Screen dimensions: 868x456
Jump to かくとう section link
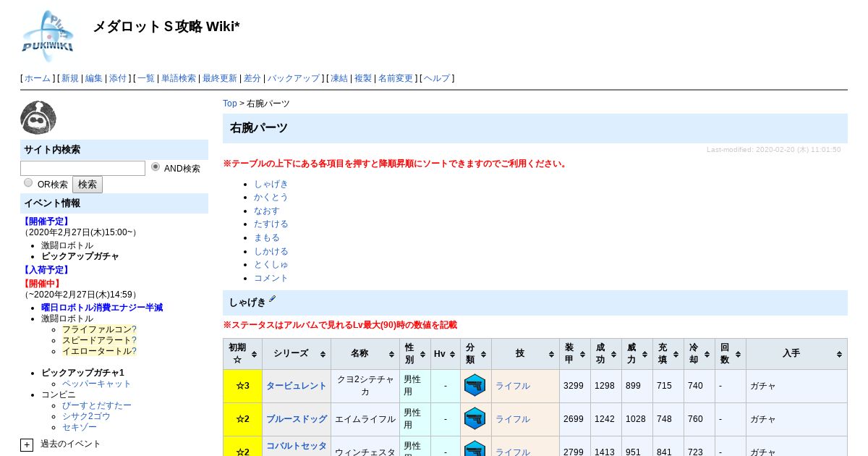click(271, 197)
